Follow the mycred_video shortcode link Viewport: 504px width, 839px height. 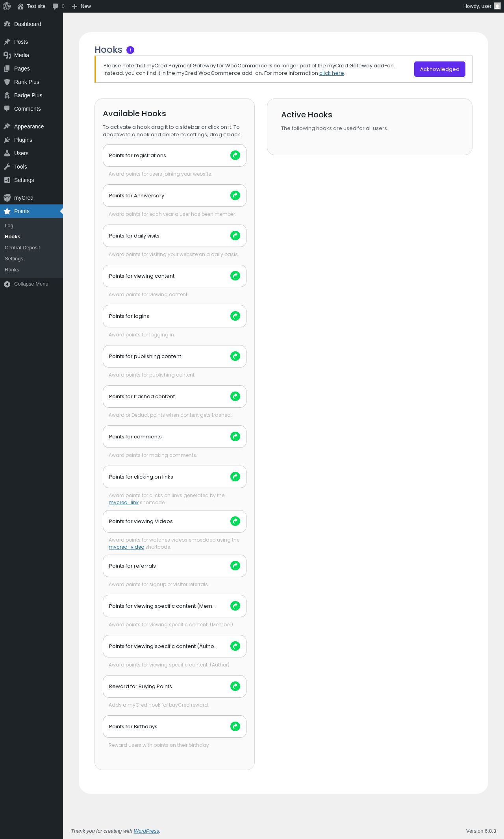[x=126, y=547]
